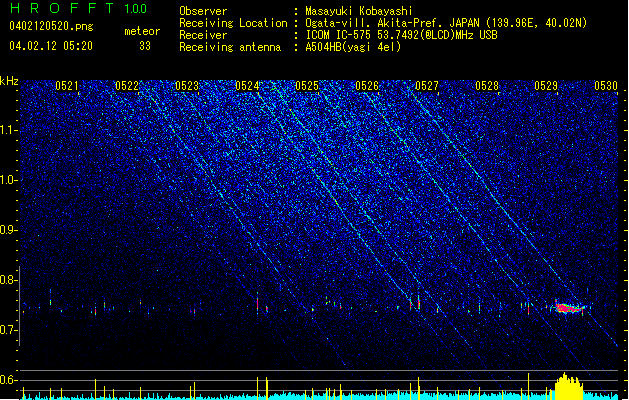Click the 0.7 kHz axis label
The width and height of the screenshot is (629, 400).
(9, 330)
